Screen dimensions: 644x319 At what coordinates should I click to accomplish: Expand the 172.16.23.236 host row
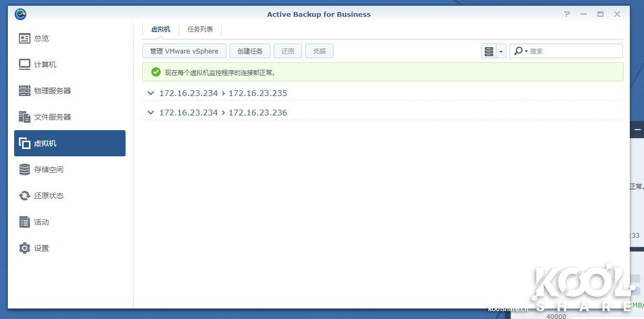click(151, 113)
